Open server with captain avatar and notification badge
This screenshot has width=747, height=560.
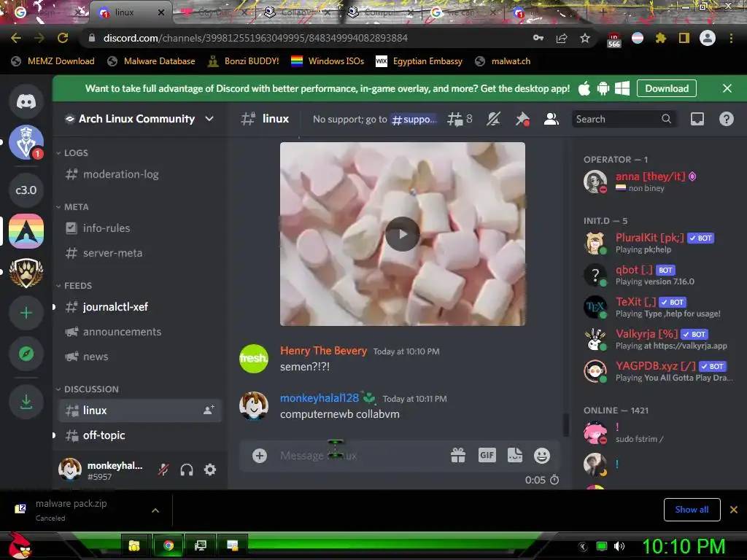(x=26, y=142)
